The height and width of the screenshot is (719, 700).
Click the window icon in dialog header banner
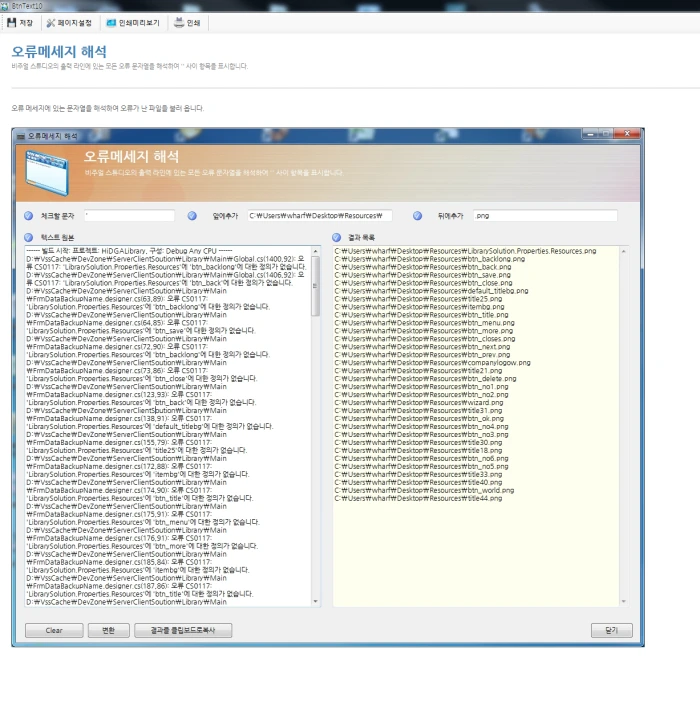tap(47, 173)
